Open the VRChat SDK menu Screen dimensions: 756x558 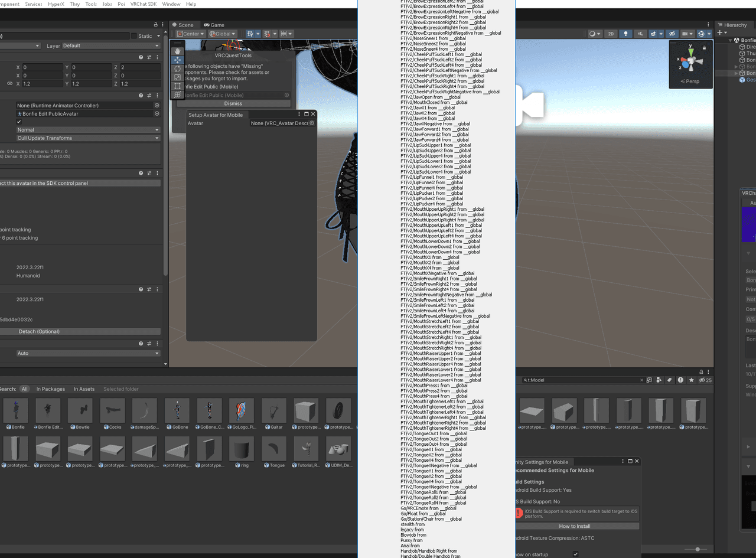144,4
